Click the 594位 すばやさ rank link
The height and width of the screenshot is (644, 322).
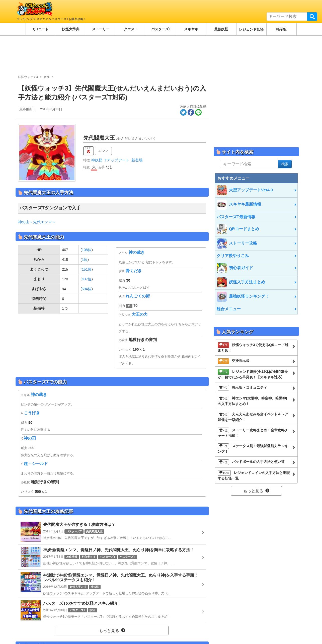pos(87,289)
